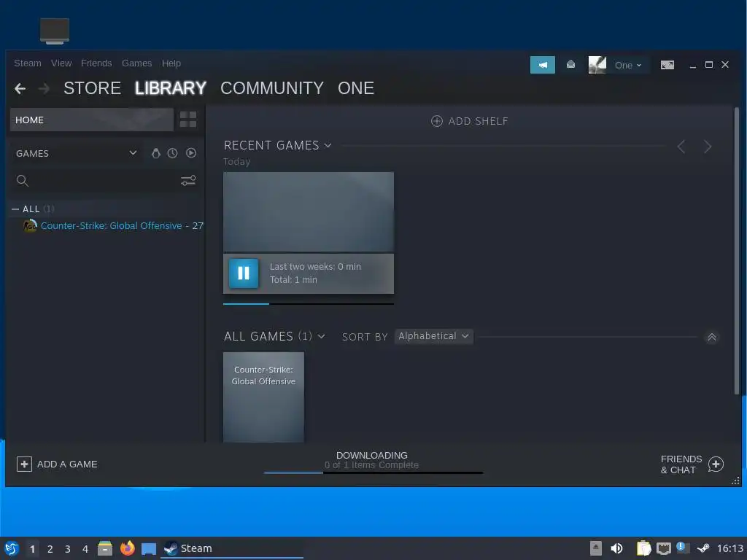Pause the Counter-Strike download
Image resolution: width=747 pixels, height=560 pixels.
244,273
